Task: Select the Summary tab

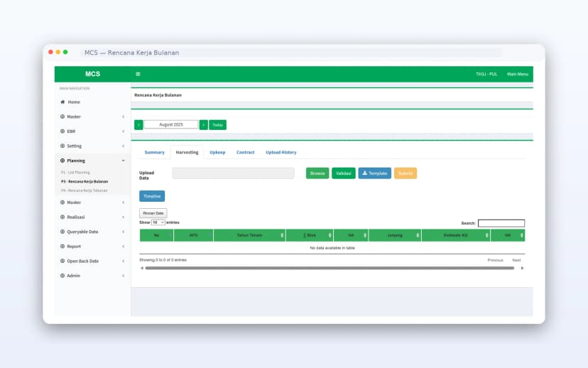Action: click(x=154, y=152)
